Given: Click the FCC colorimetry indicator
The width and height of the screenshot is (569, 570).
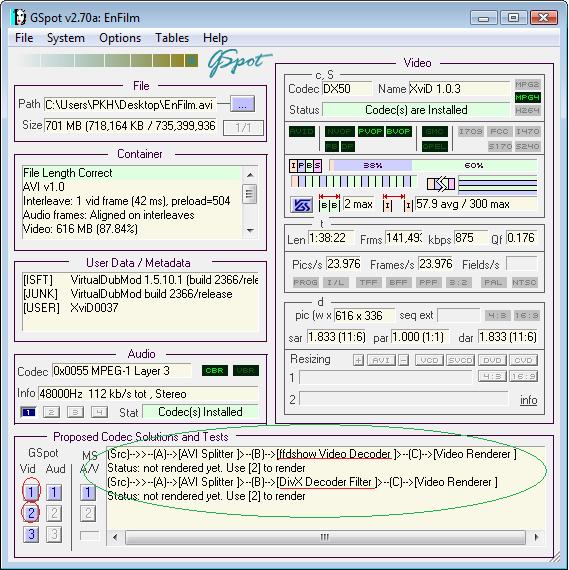Looking at the screenshot, I should 499,131.
